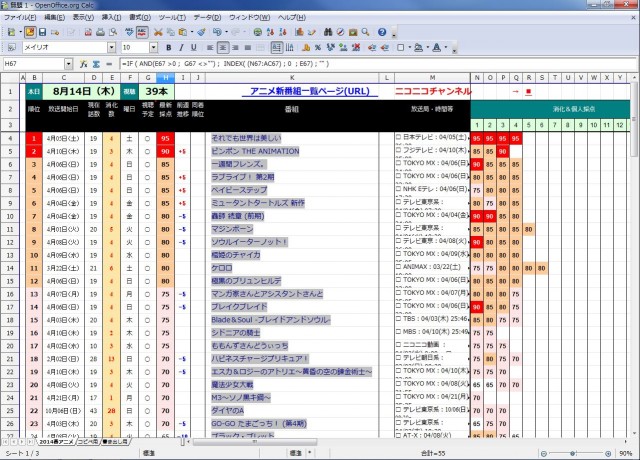
Task: Expand the Background Color dropdown arrow
Action: [427, 48]
